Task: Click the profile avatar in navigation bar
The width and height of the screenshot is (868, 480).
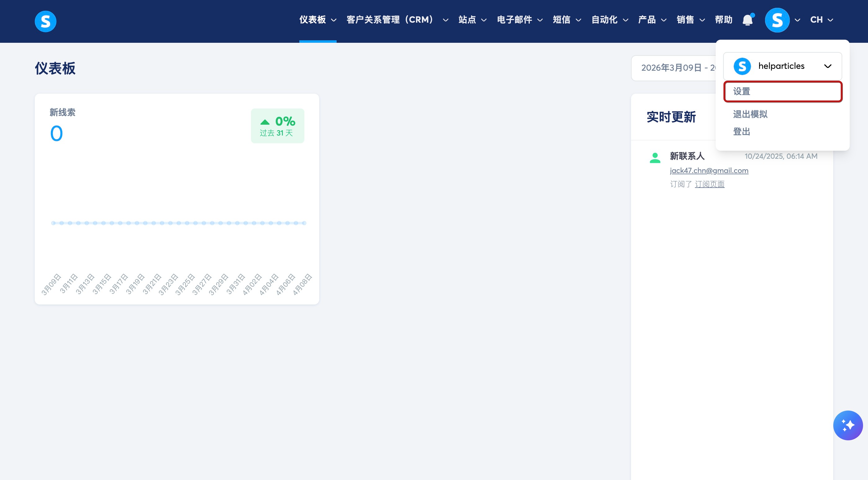Action: [777, 20]
